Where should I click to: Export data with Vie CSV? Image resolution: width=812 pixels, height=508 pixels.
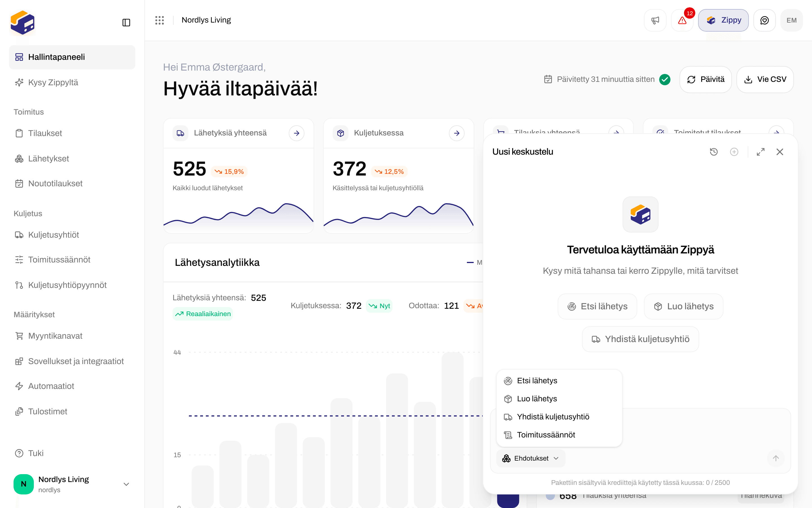(765, 79)
